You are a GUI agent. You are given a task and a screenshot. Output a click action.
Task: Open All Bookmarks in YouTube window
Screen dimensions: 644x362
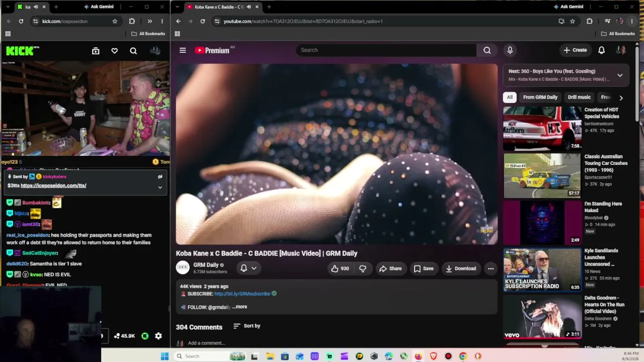(618, 34)
